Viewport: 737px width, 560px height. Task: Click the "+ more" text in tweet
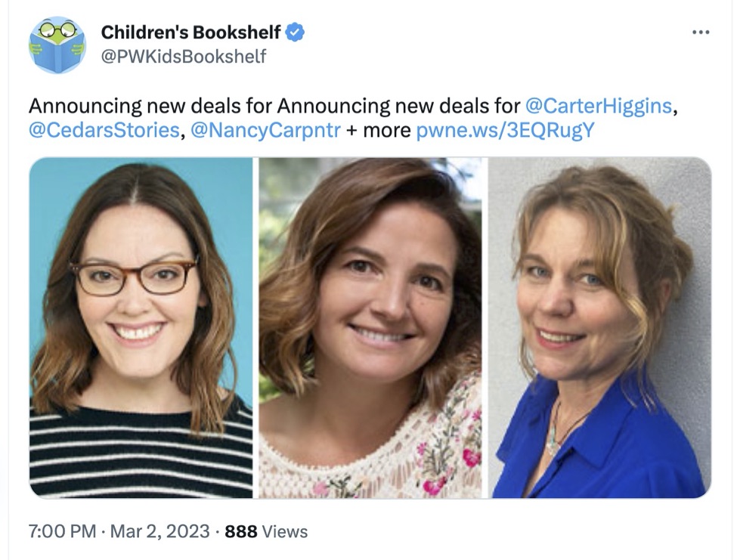pyautogui.click(x=379, y=130)
